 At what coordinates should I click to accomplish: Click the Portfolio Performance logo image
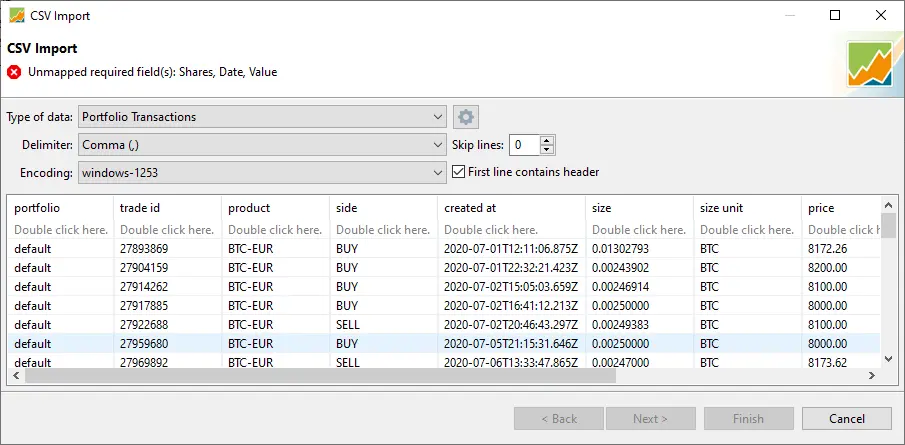point(870,64)
